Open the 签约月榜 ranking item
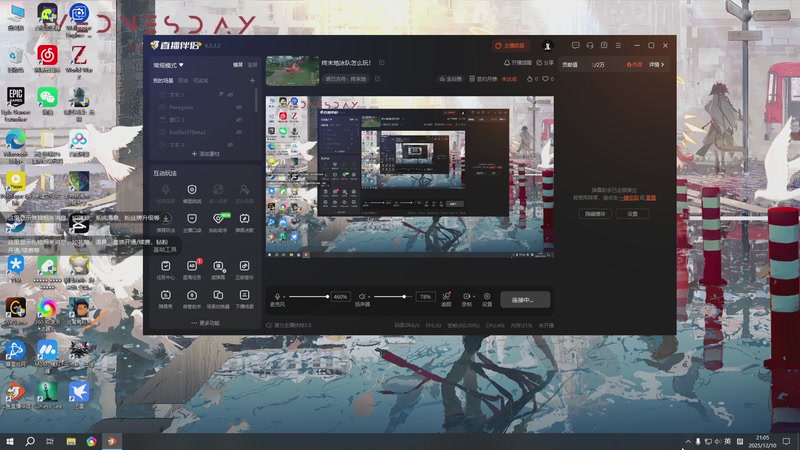800x450 pixels. coord(483,79)
